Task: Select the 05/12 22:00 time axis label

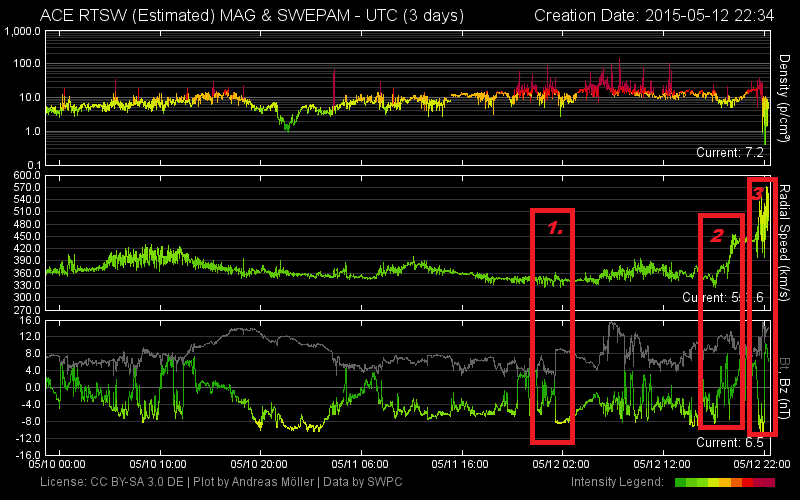Action: coord(762,464)
